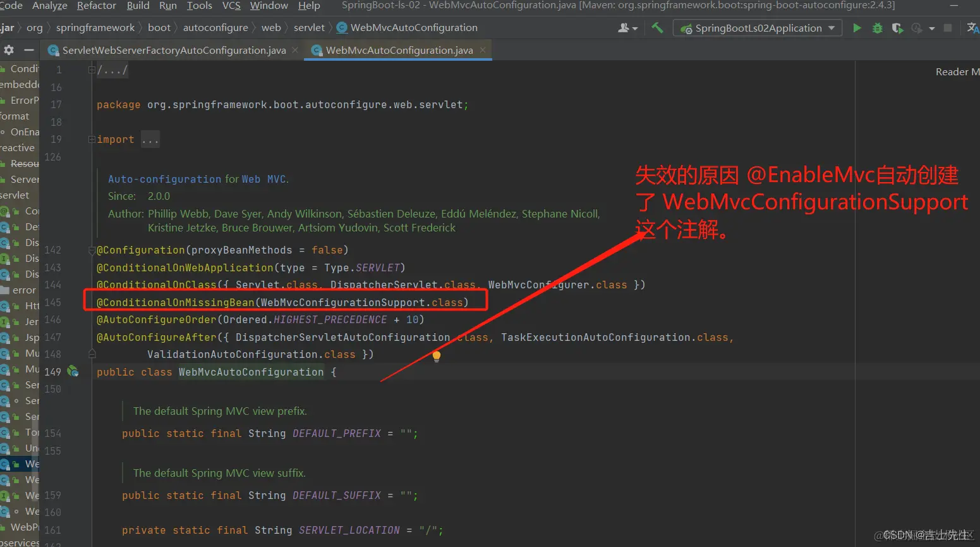The width and height of the screenshot is (980, 547).
Task: Open the VCS menu
Action: tap(231, 6)
